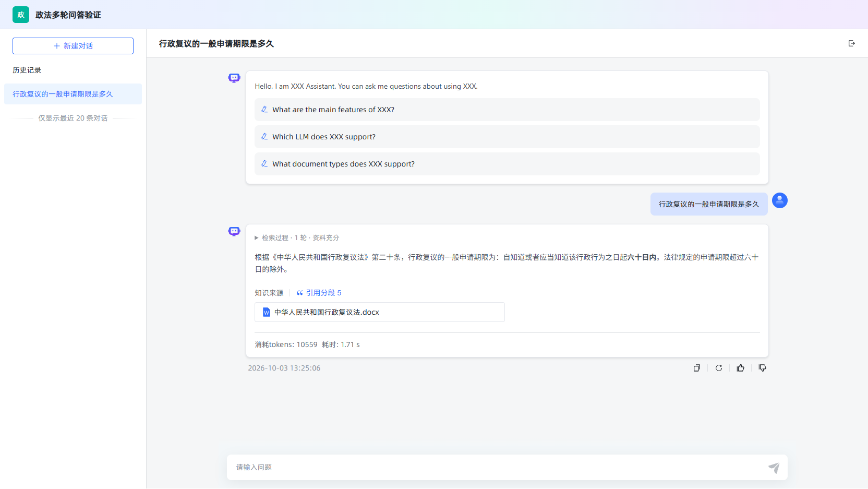Click the 历史记录 label
The height and width of the screenshot is (489, 868).
coord(27,70)
